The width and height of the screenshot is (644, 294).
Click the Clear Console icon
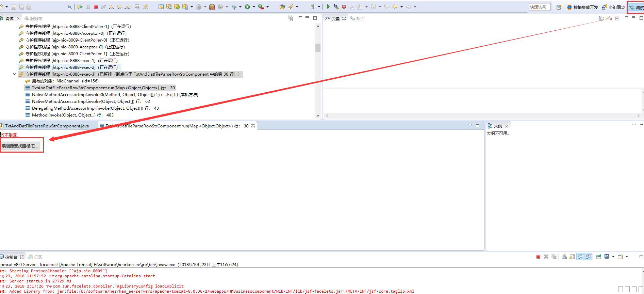(564, 257)
